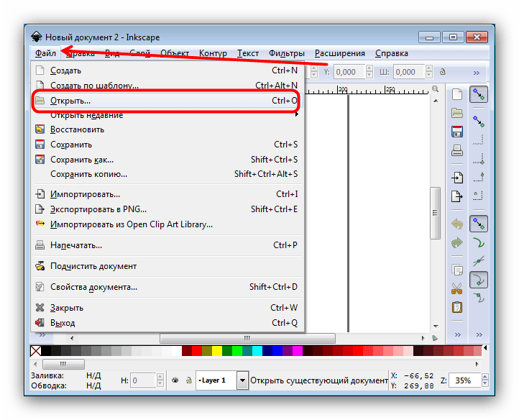Viewport: 519px width, 420px height.
Task: Select Импортировать... menu entry
Action: click(167, 194)
